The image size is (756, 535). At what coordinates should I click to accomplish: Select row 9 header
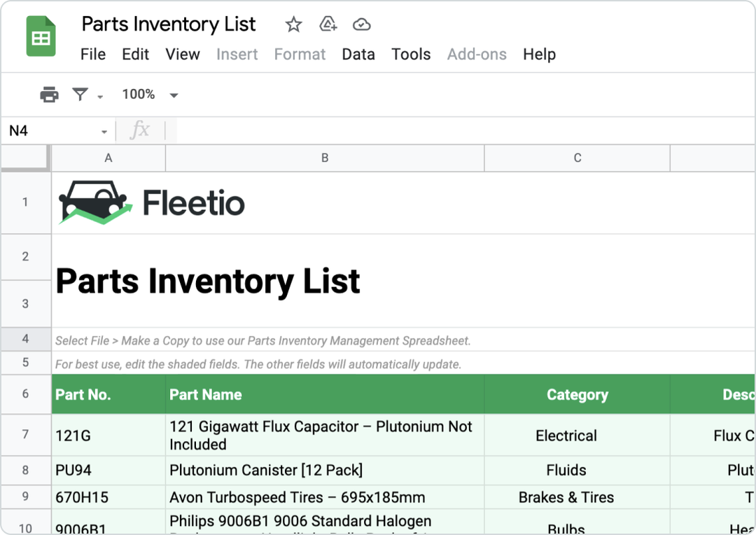coord(26,497)
